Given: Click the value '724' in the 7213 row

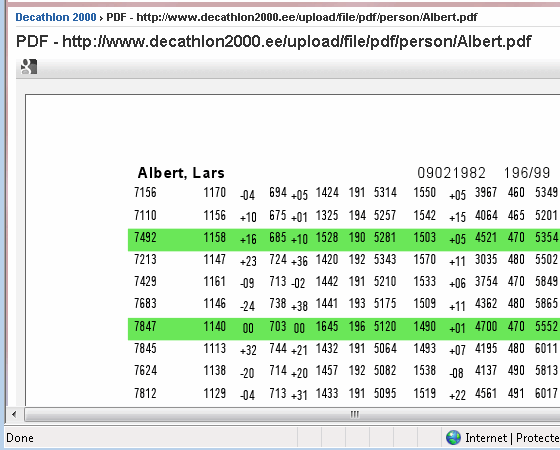Looking at the screenshot, I should pos(278,259).
